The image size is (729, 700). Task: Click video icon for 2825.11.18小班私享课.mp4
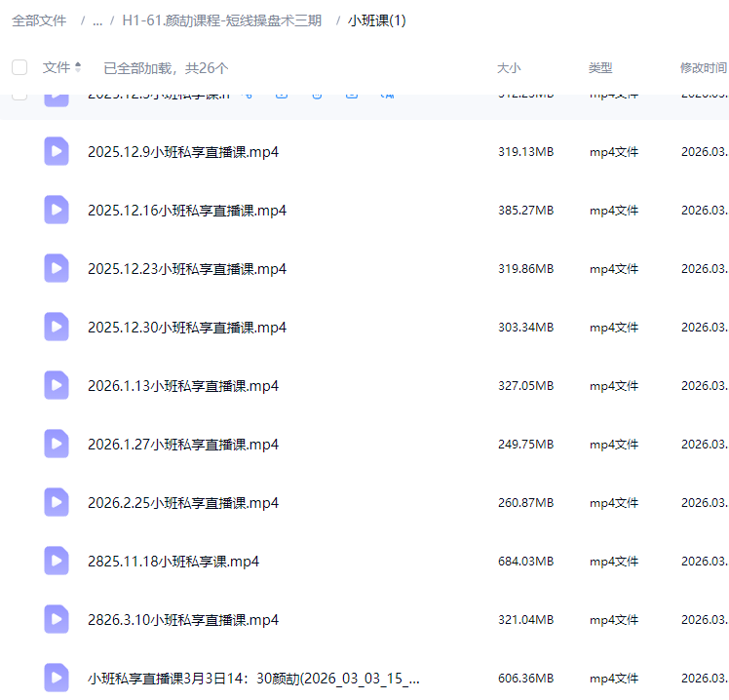pos(57,562)
